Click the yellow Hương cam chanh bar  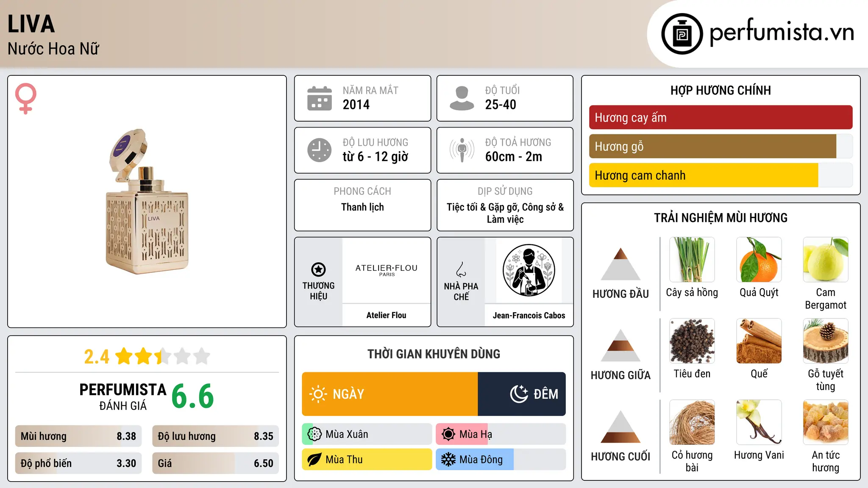click(x=721, y=175)
